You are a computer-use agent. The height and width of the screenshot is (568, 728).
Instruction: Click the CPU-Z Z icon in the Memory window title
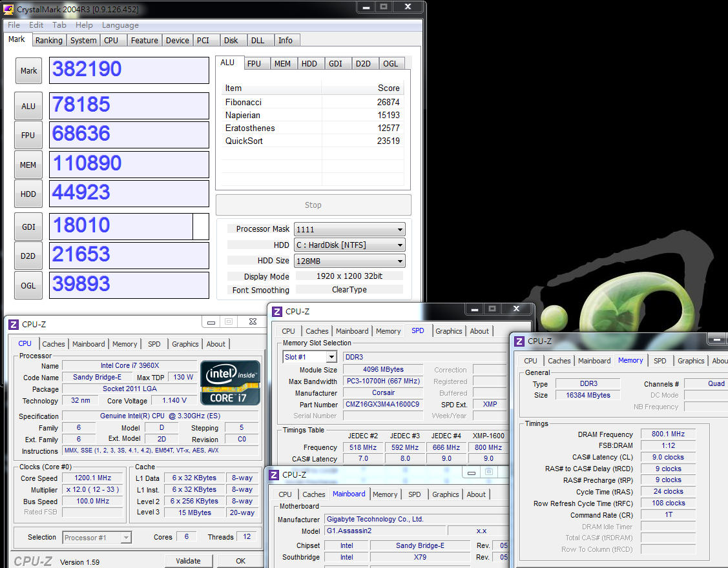[519, 341]
